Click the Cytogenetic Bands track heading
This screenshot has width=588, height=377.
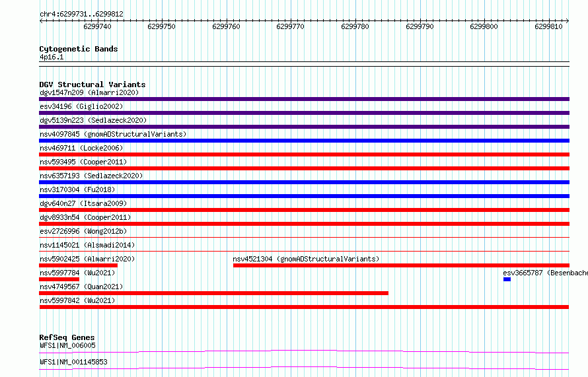tap(79, 49)
